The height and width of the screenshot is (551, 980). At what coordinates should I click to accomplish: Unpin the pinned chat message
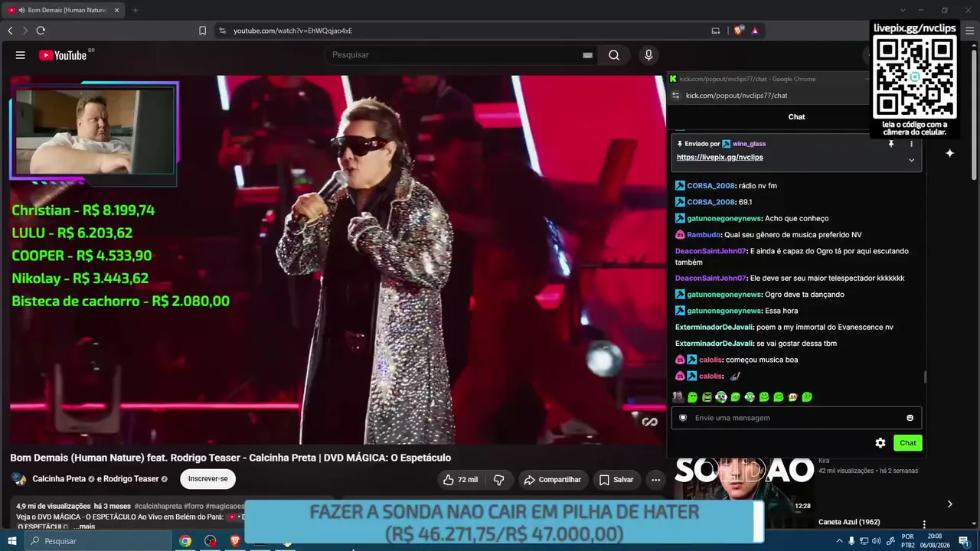tap(890, 144)
